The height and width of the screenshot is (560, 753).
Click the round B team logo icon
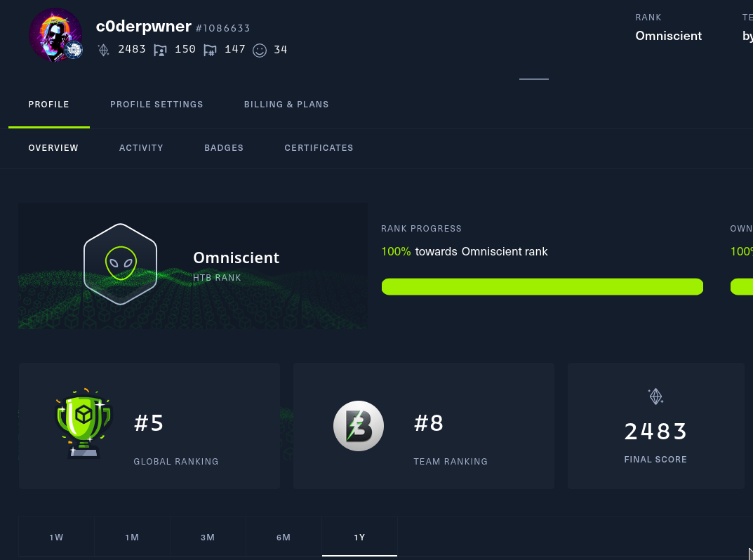pyautogui.click(x=358, y=426)
